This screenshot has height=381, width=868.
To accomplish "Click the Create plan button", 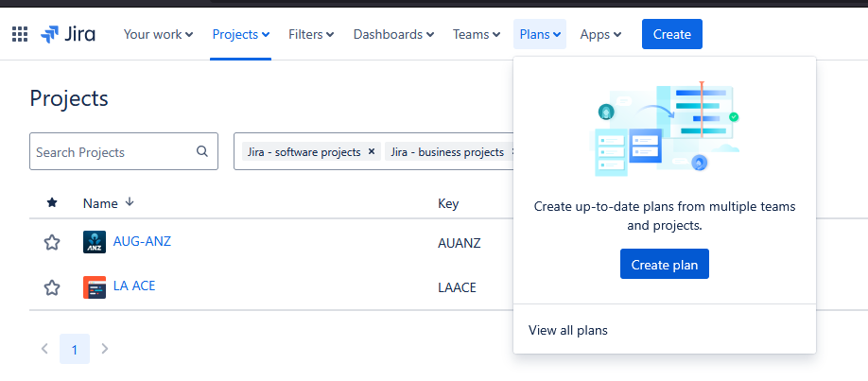I will (x=665, y=264).
